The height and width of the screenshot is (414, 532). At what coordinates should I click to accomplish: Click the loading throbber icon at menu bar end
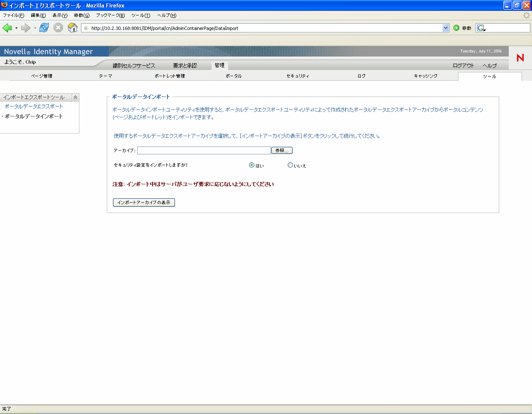[x=527, y=15]
